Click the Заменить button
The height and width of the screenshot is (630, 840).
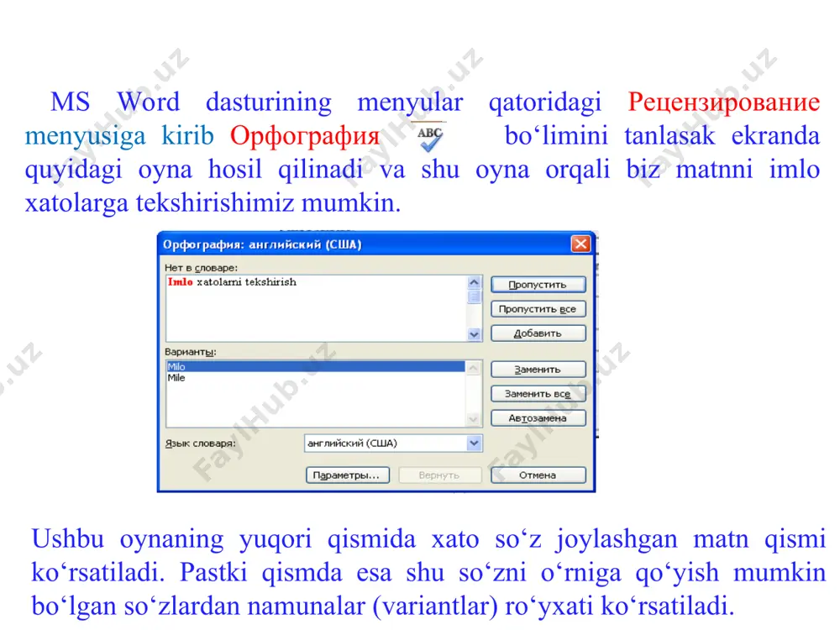tap(538, 370)
